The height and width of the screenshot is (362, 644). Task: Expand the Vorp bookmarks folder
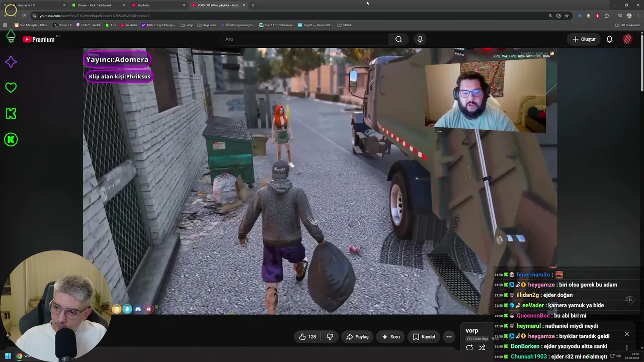pyautogui.click(x=187, y=25)
